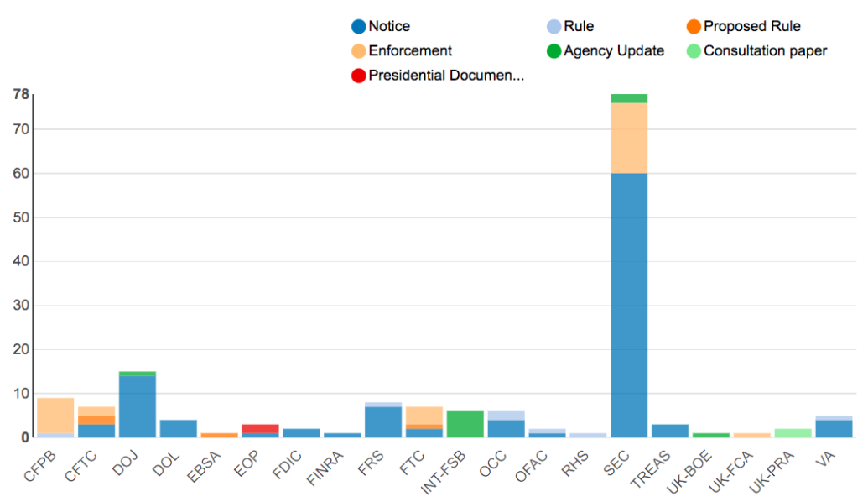Click the 78 maximum value on y-axis
This screenshot has width=868, height=502.
coord(21,95)
